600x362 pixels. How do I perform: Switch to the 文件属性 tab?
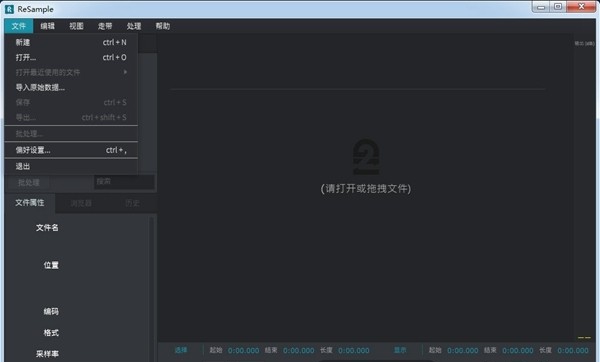pos(30,203)
